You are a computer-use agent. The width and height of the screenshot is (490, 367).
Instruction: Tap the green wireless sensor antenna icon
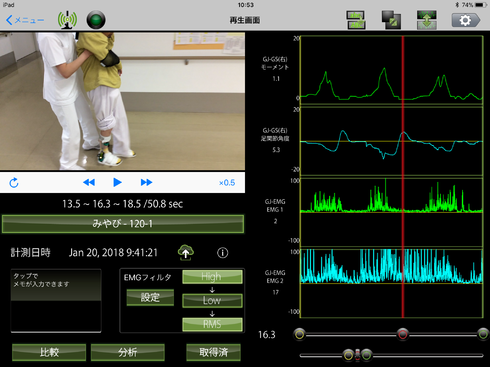click(67, 20)
